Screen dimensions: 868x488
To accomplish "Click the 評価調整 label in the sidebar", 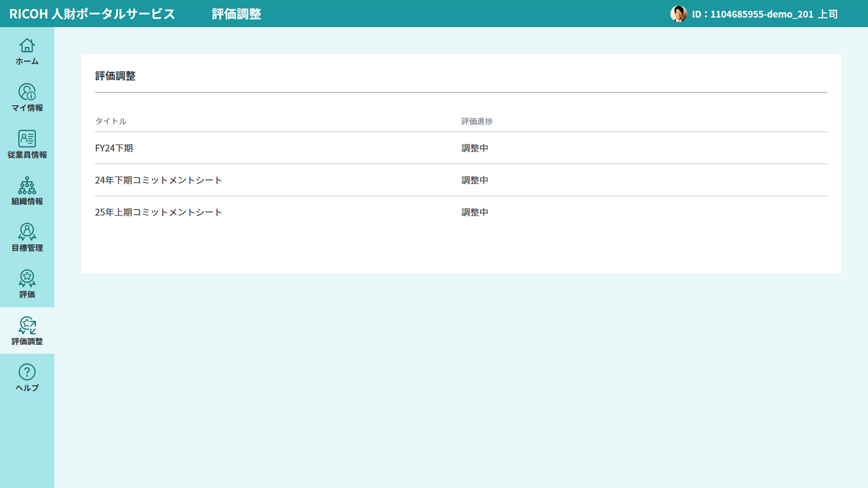I will [27, 341].
